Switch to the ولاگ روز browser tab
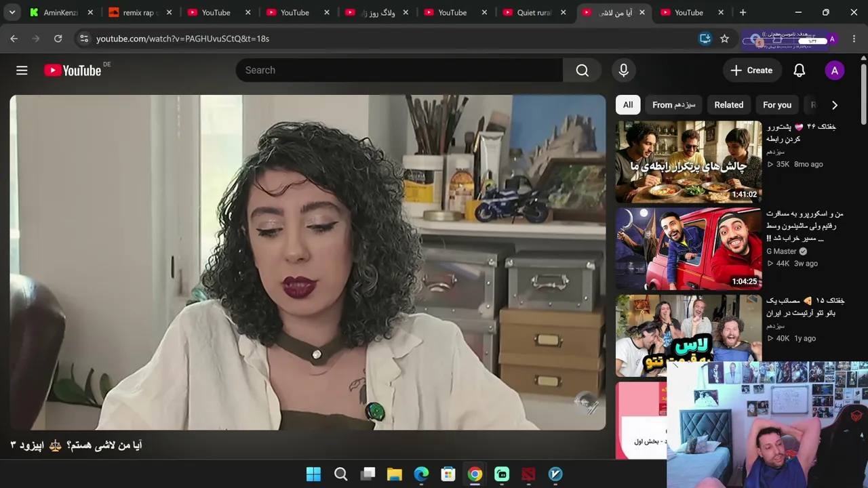868x488 pixels. pos(376,12)
